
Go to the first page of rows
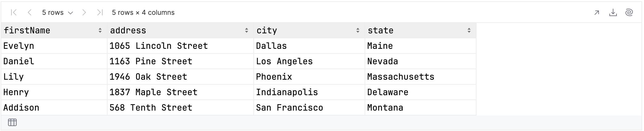click(x=14, y=12)
